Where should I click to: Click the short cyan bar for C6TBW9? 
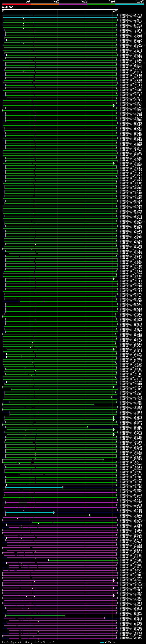(34, 487)
